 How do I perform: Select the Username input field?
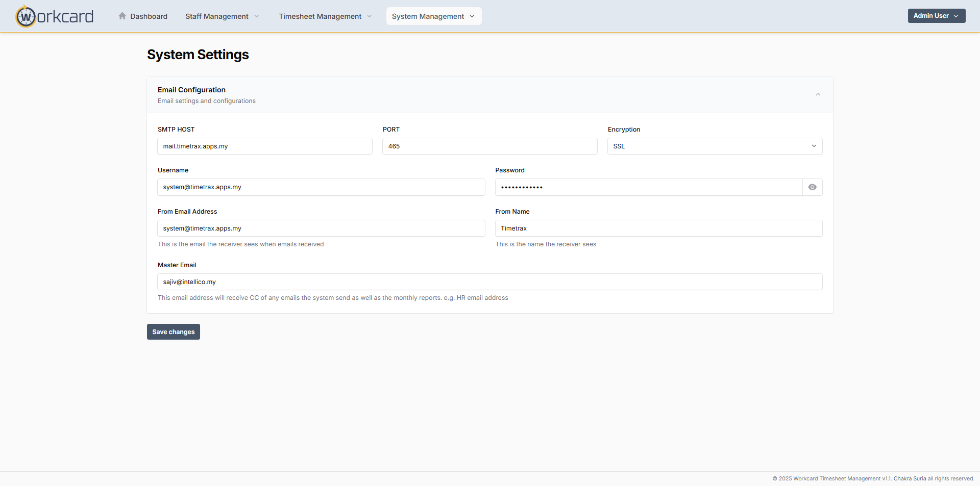tap(321, 187)
